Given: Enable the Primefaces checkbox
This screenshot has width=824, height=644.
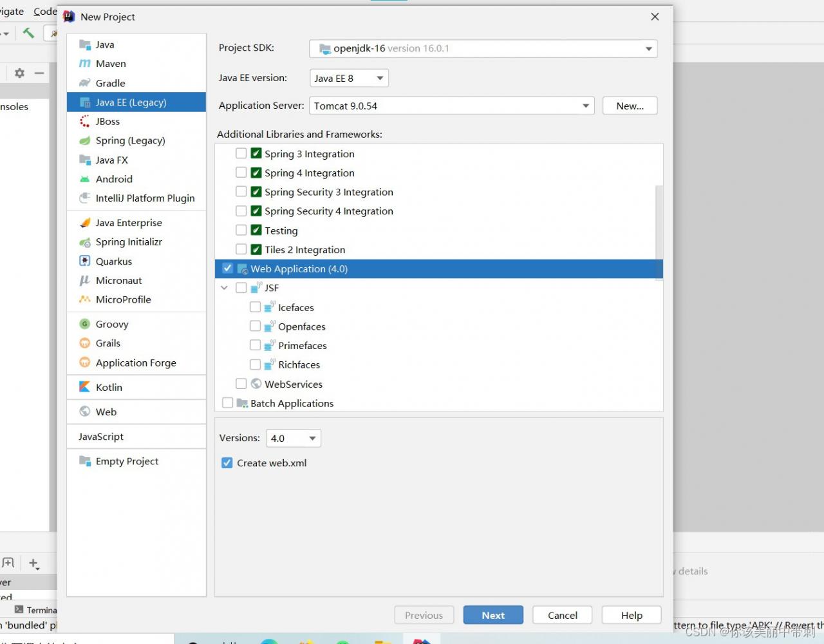Looking at the screenshot, I should (255, 345).
